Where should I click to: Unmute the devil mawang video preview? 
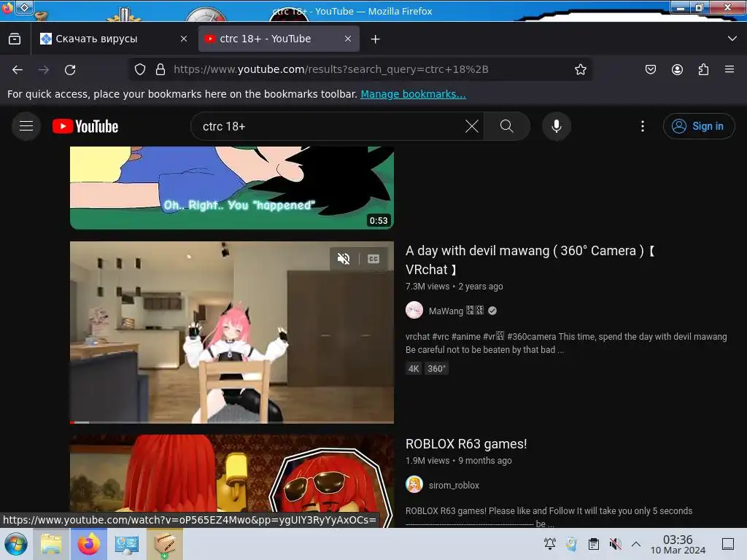click(344, 259)
